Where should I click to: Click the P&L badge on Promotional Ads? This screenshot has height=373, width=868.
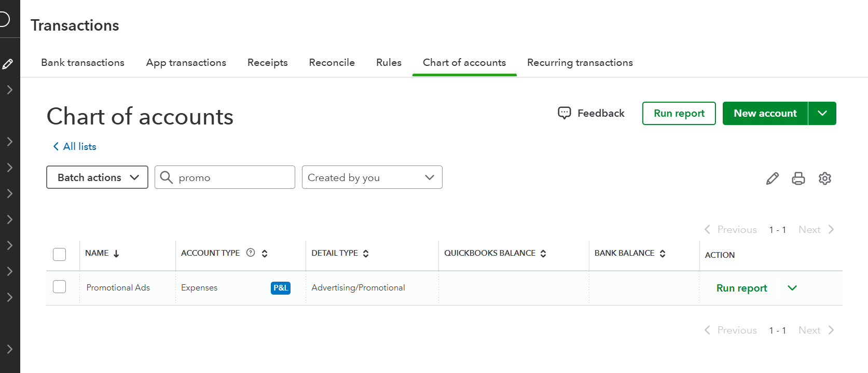280,288
